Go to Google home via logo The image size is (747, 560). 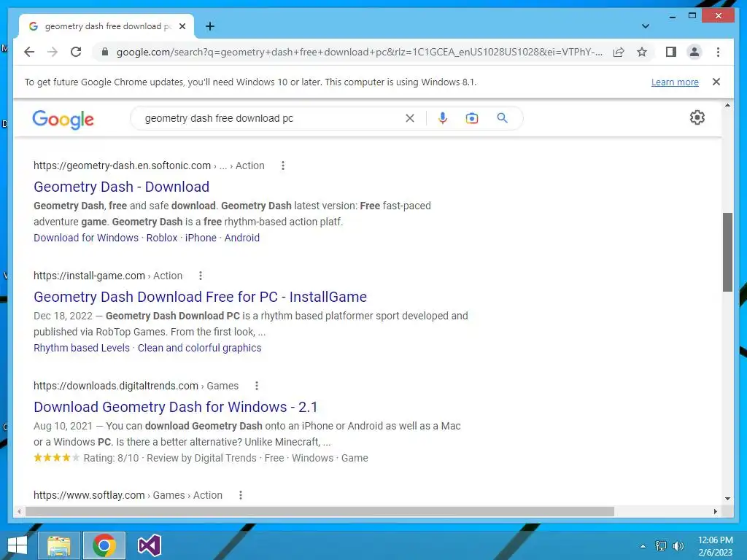tap(63, 119)
